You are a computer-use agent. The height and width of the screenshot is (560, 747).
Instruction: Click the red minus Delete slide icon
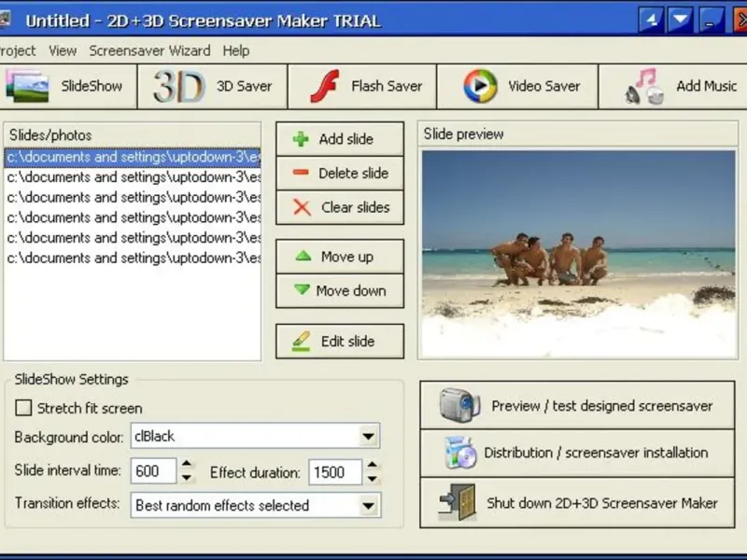click(301, 173)
